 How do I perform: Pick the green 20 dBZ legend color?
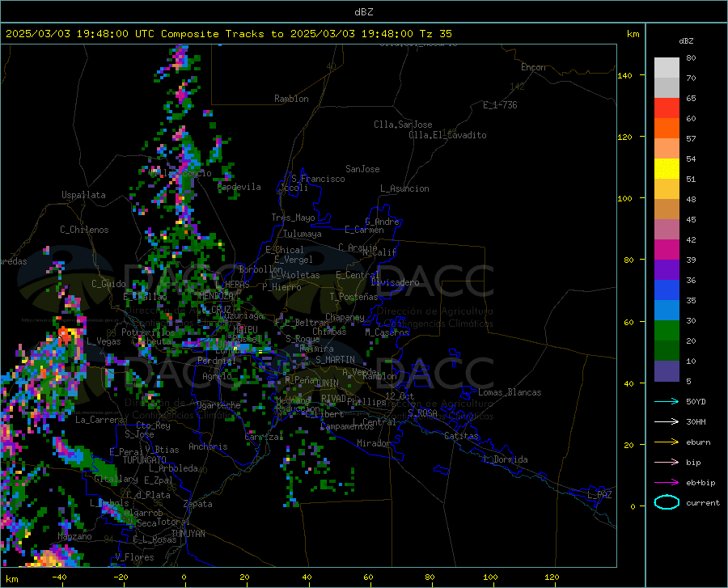pyautogui.click(x=667, y=331)
